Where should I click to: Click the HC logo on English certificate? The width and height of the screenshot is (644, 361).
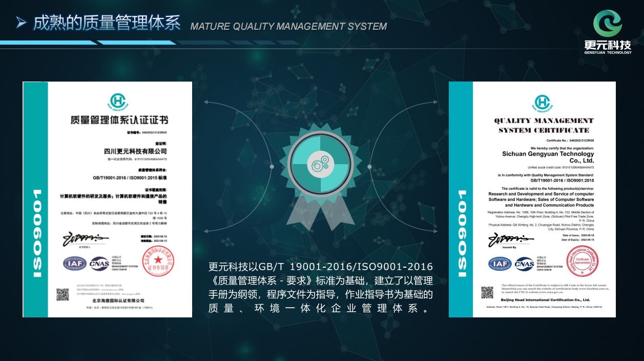coord(543,104)
